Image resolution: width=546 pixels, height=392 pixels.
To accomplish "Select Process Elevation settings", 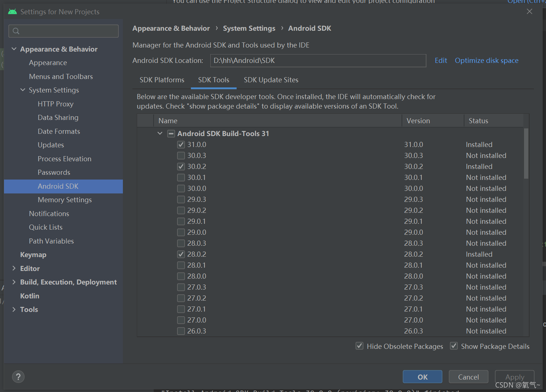I will [65, 159].
